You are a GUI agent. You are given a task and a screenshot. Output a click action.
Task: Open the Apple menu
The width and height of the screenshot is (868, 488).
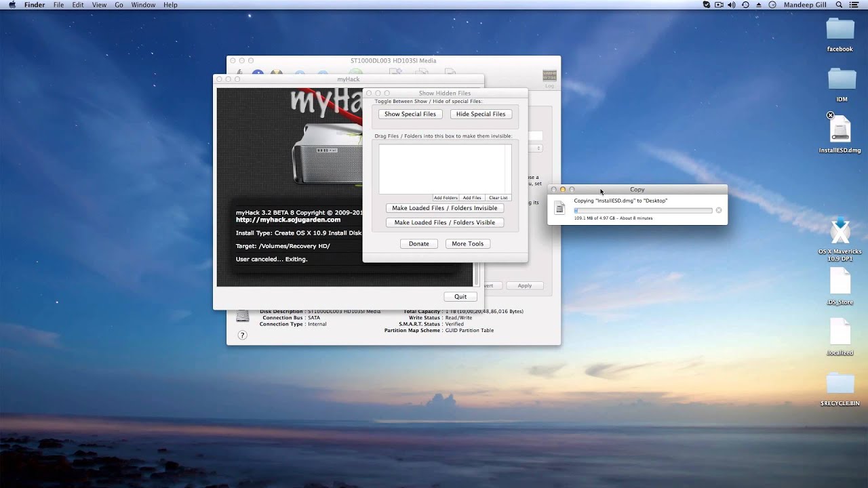point(12,5)
